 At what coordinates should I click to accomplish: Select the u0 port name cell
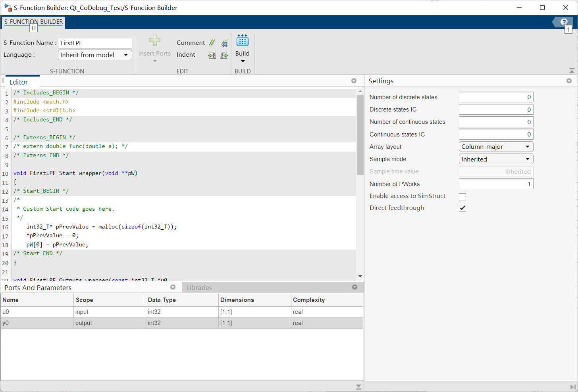[x=37, y=312]
